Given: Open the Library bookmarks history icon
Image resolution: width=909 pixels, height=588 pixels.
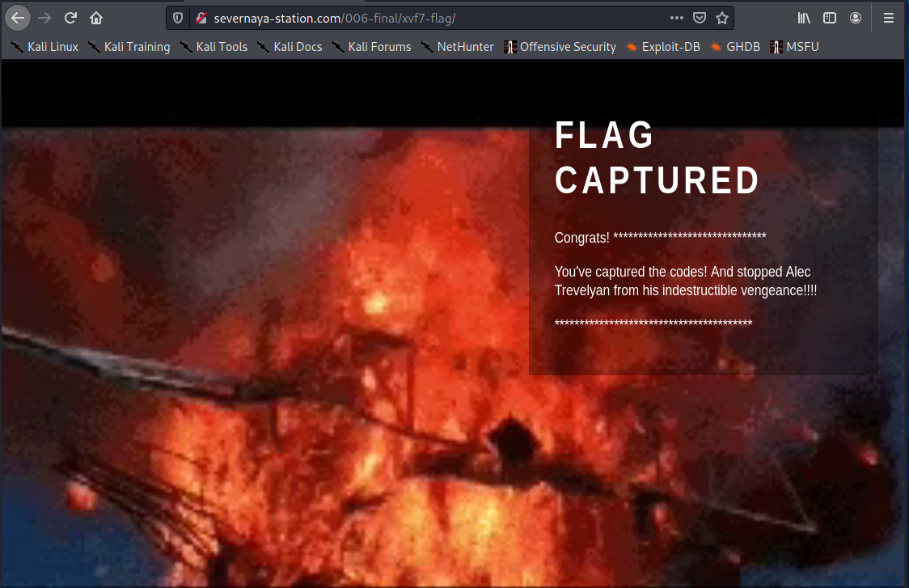Looking at the screenshot, I should click(804, 18).
